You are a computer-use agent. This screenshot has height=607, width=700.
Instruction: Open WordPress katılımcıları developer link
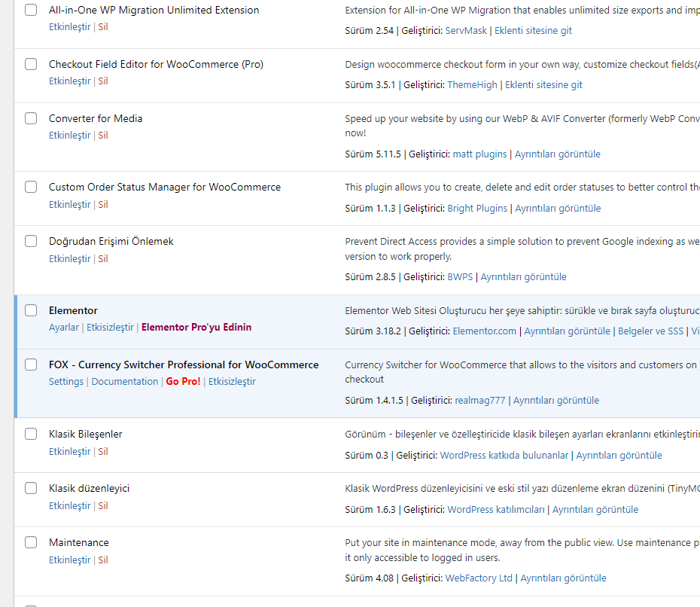[x=496, y=510]
